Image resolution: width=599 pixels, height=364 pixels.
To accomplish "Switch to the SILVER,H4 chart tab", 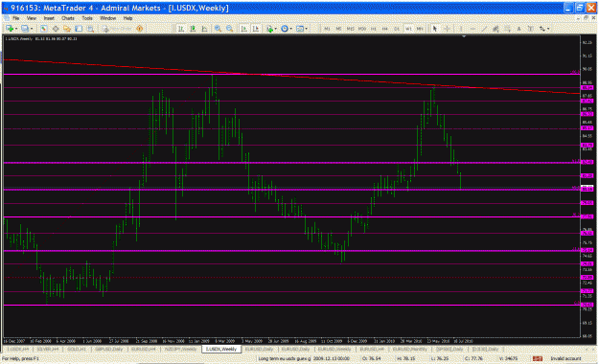I will click(x=48, y=349).
